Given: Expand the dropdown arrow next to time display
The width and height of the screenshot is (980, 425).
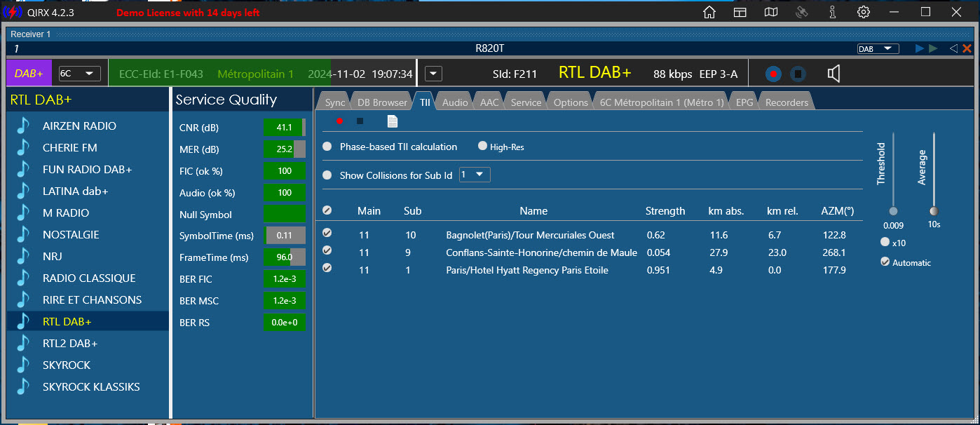Looking at the screenshot, I should pos(433,74).
